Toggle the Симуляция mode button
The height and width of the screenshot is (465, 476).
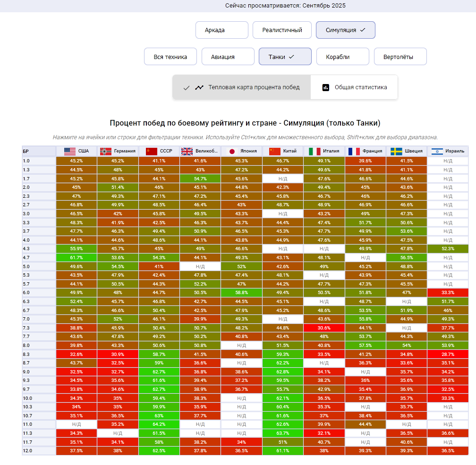point(345,30)
